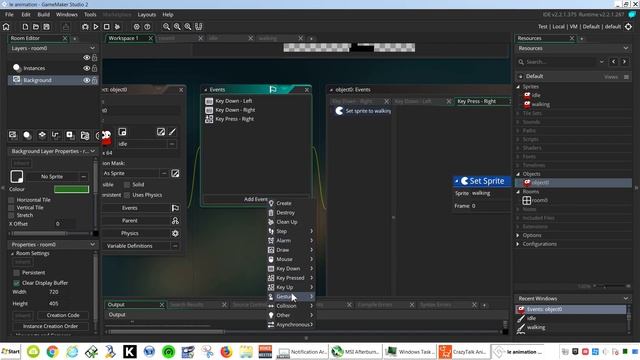
Task: Create a new project toolbar icon
Action: click(x=25, y=27)
